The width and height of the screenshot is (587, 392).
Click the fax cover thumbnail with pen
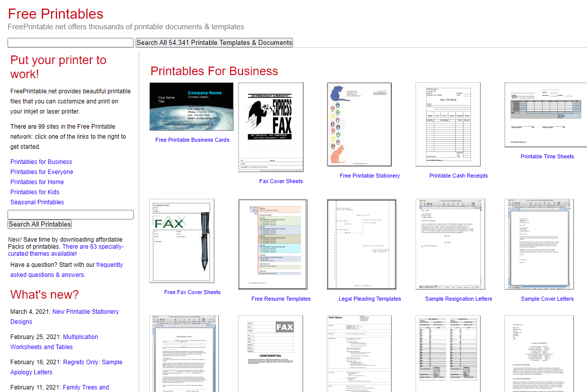(x=182, y=241)
